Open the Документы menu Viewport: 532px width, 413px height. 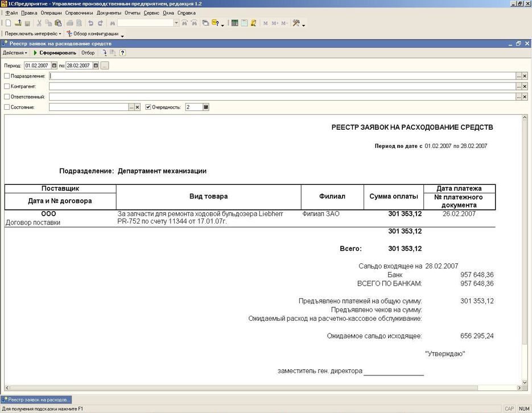[x=109, y=13]
